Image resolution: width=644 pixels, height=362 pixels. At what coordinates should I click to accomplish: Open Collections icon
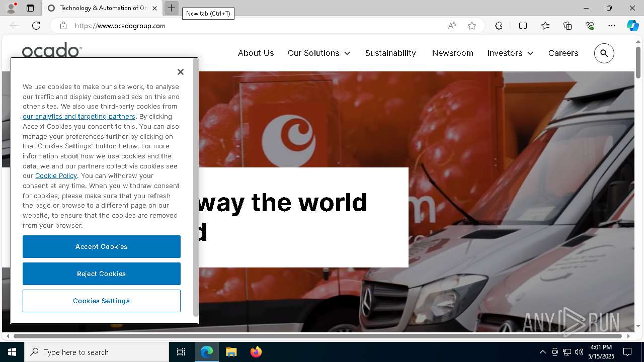tap(568, 26)
